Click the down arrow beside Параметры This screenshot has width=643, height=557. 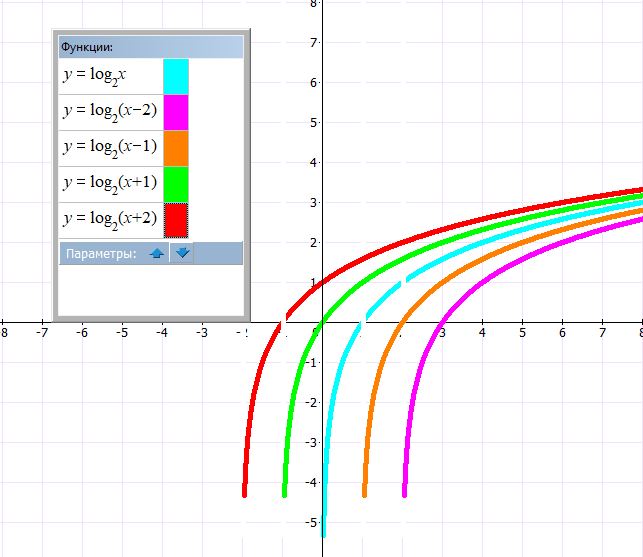[x=182, y=253]
